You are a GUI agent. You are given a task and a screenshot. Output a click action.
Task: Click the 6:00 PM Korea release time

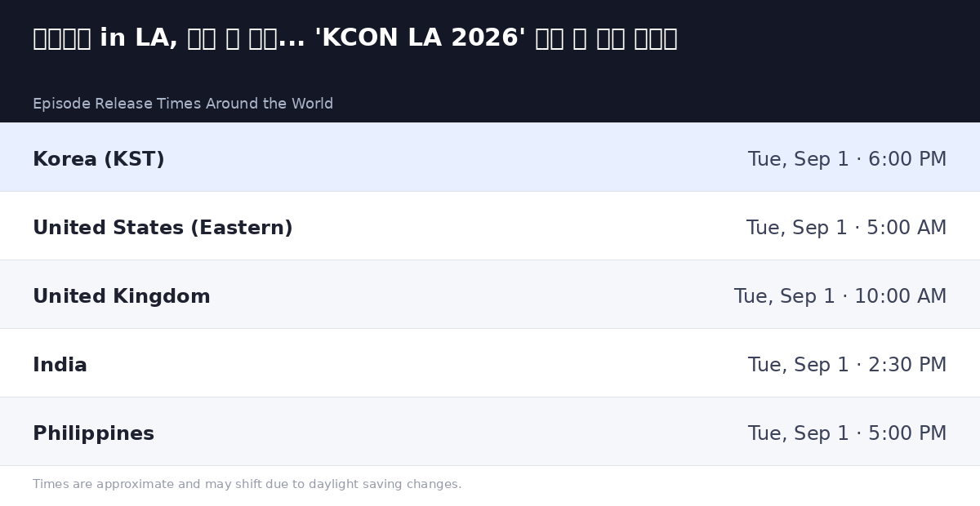(847, 160)
